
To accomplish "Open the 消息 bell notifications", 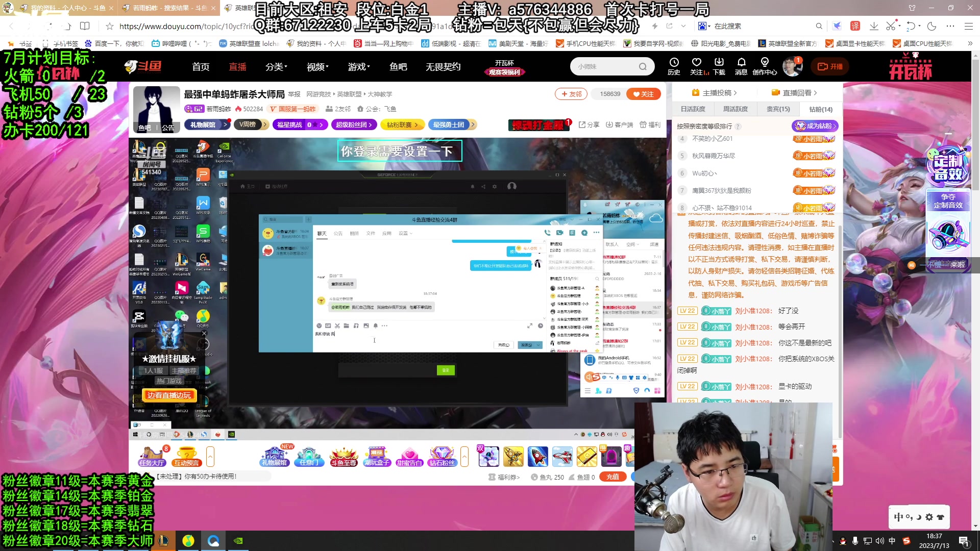I will [741, 66].
